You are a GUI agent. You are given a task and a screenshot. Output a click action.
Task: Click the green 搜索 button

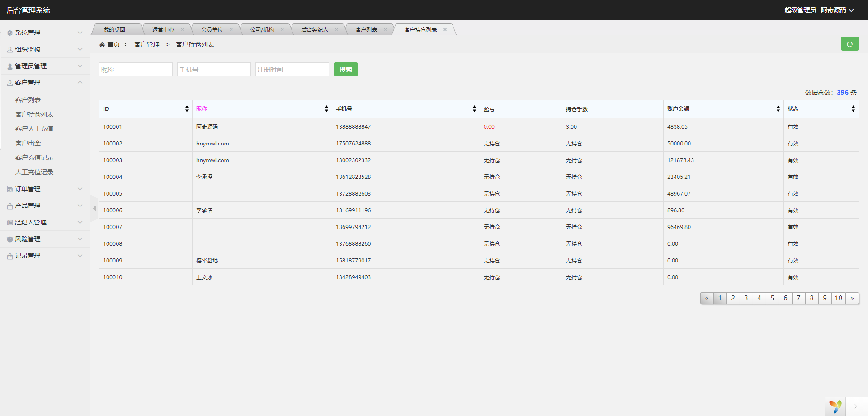point(345,70)
